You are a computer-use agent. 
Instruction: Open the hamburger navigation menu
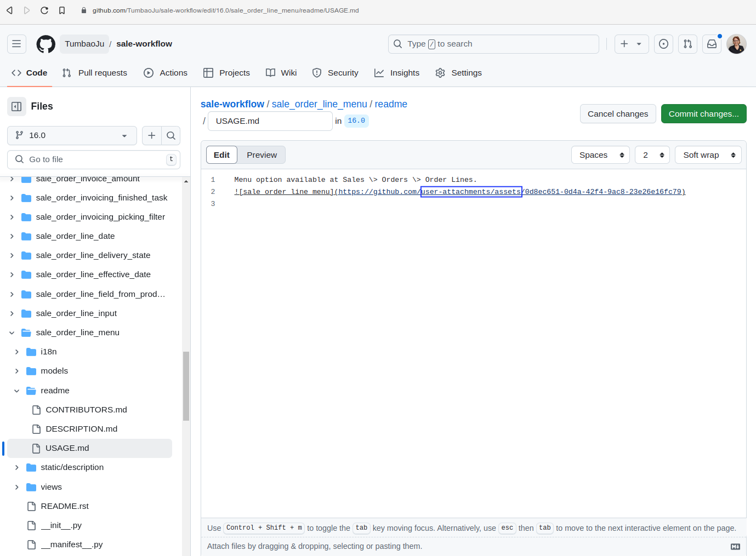point(16,44)
